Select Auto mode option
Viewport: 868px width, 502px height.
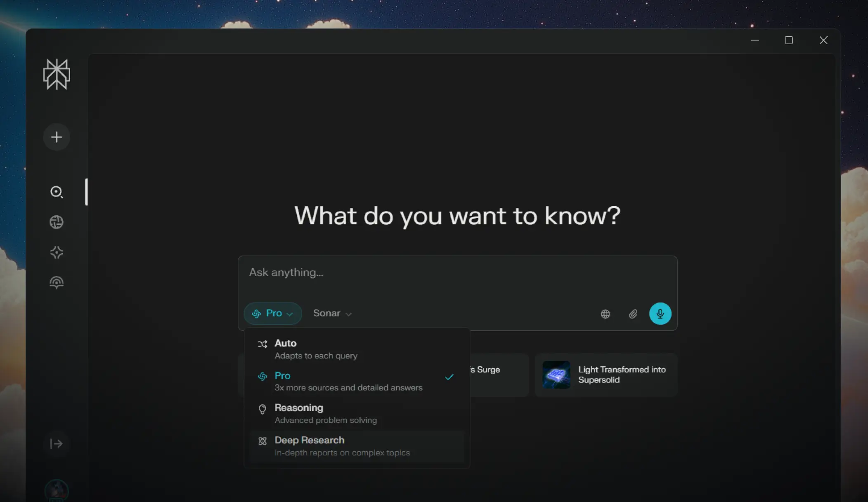click(357, 349)
